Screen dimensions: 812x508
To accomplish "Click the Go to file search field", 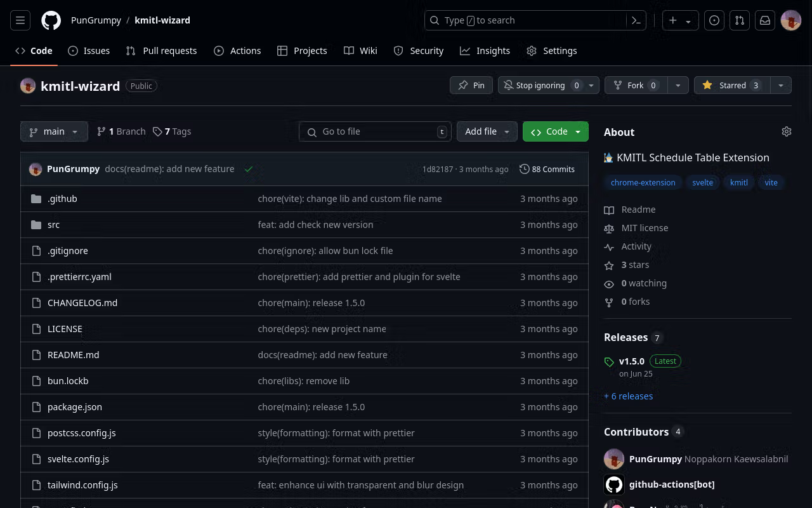I will (x=374, y=131).
